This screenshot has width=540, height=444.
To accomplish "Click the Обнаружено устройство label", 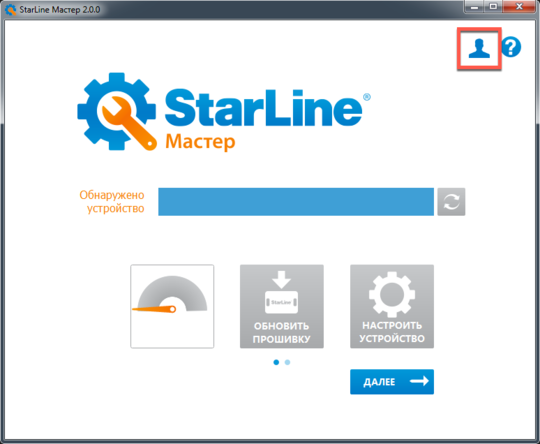I will tap(112, 202).
